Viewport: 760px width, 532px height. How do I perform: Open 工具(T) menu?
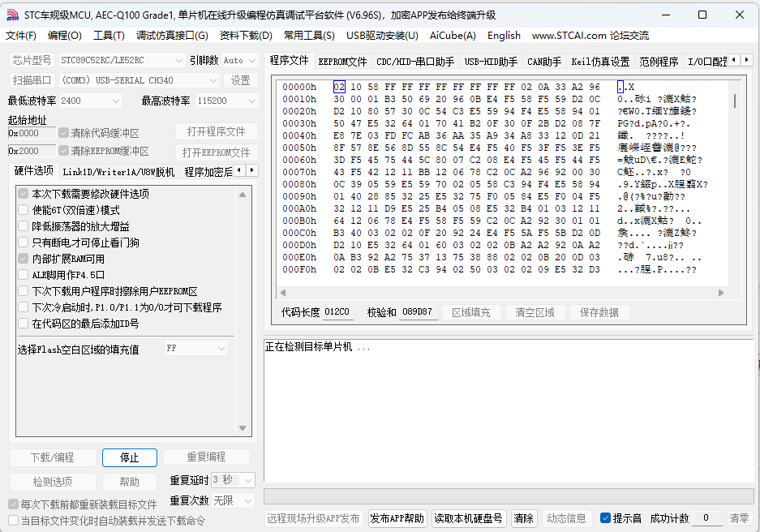pos(109,36)
